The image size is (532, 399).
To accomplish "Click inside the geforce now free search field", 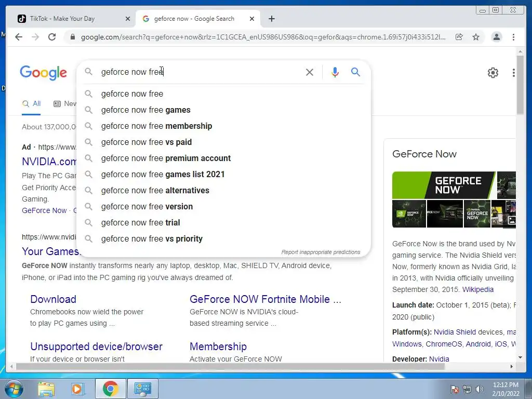I will click(x=200, y=72).
